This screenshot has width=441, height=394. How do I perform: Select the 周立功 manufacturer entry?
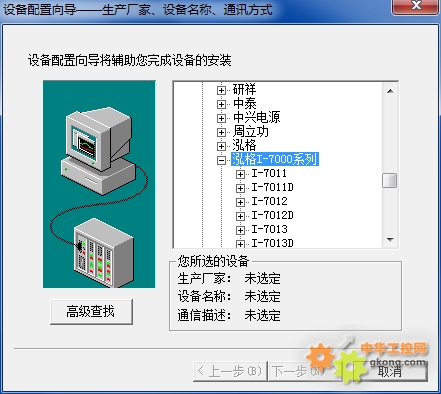[251, 131]
